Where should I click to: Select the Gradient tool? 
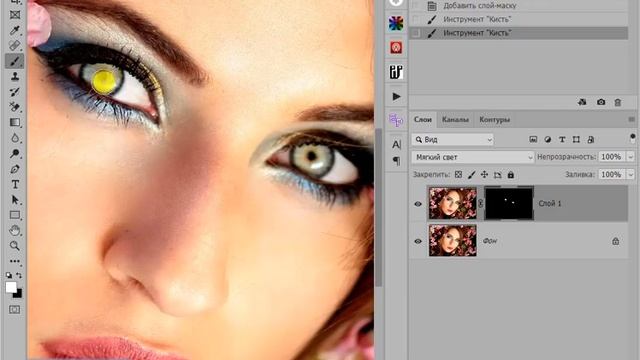point(15,122)
